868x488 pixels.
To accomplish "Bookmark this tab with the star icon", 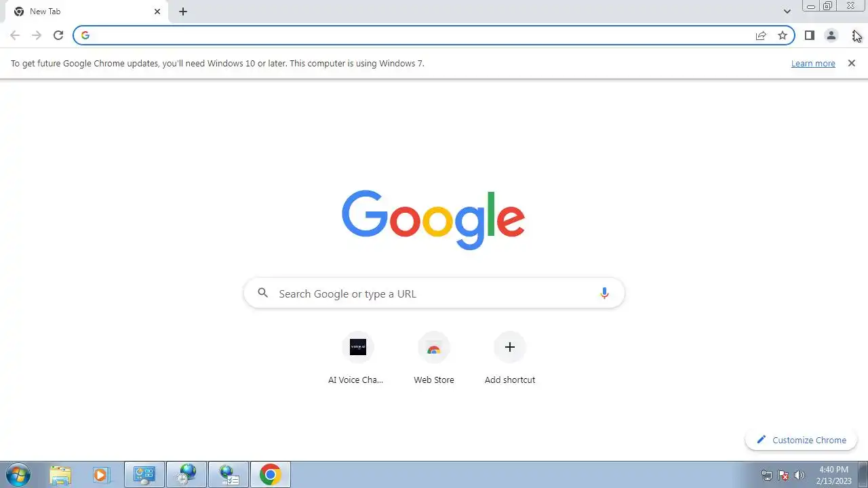I will [783, 35].
